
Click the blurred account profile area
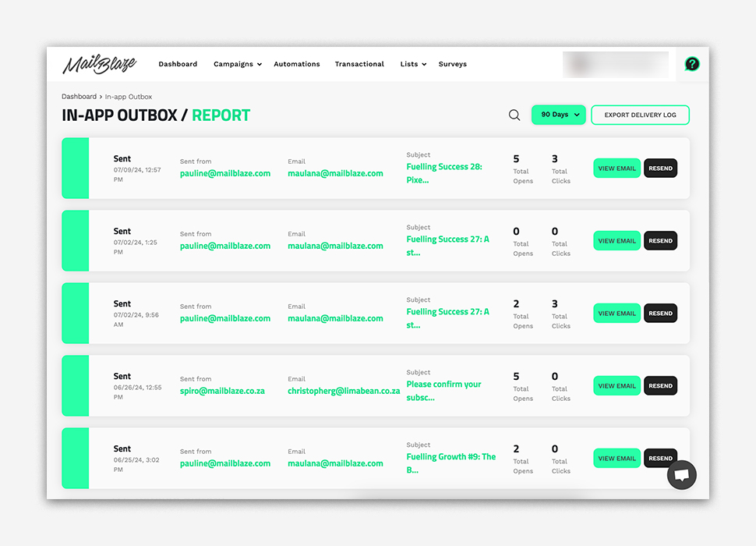[615, 64]
